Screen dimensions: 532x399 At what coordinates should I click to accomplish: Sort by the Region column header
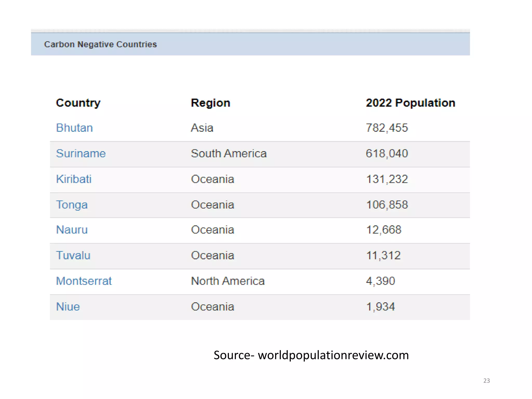[210, 103]
